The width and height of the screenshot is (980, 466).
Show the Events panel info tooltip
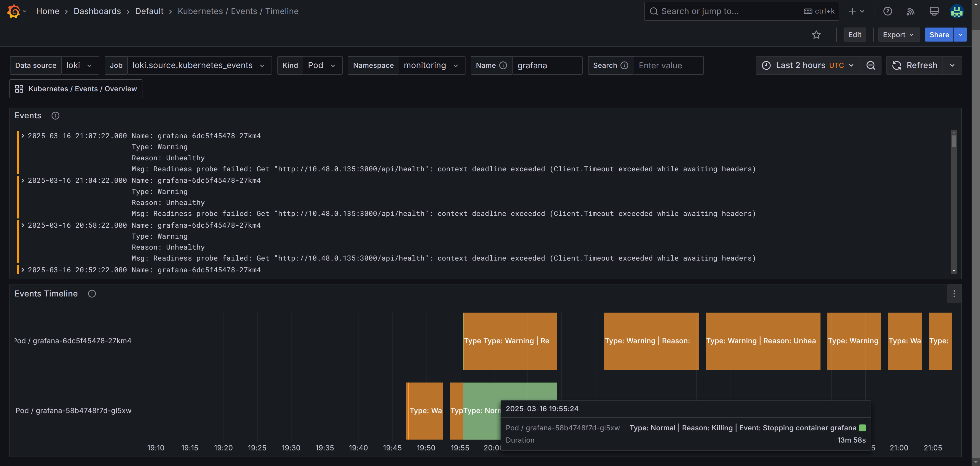(x=55, y=115)
